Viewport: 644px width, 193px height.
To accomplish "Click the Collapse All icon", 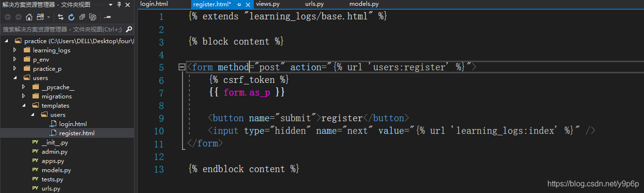I will coord(82,17).
